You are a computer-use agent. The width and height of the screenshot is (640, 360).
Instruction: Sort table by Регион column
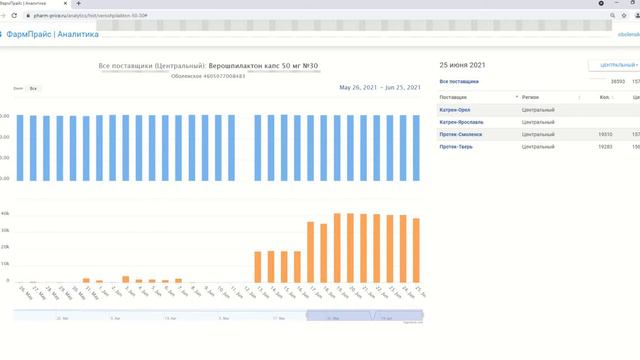(530, 98)
